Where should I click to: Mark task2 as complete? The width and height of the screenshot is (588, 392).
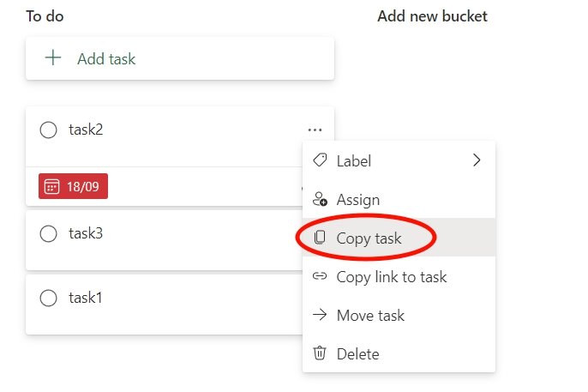[x=49, y=130]
